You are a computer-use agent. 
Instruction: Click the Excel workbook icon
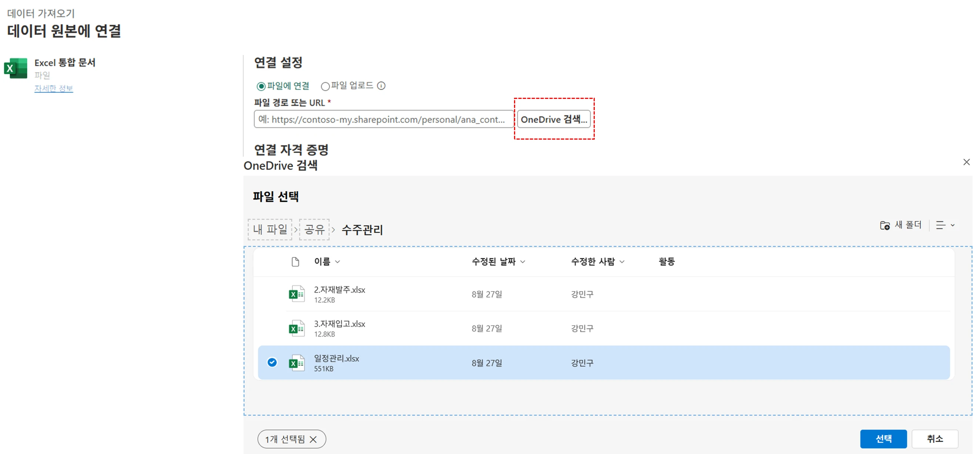(x=16, y=68)
